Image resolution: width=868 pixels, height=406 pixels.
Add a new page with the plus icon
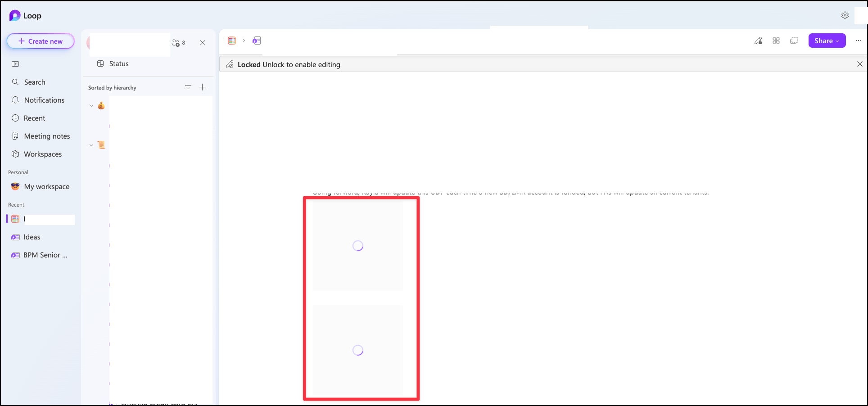203,87
